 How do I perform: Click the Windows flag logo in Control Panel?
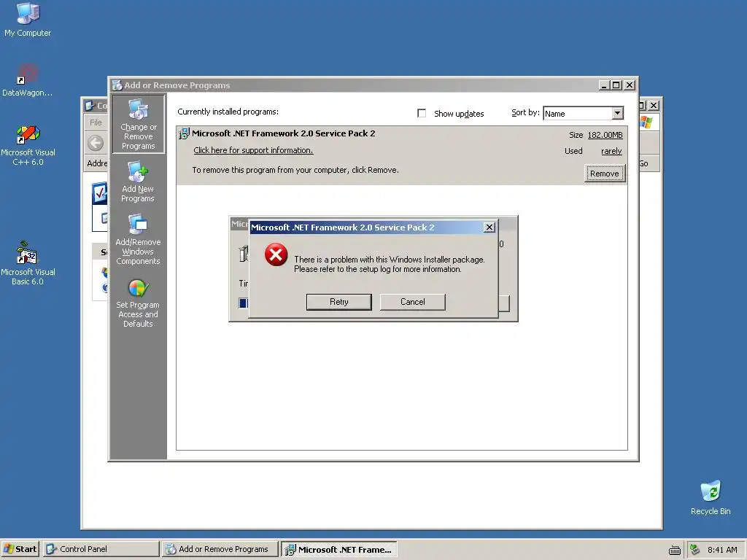(x=646, y=122)
